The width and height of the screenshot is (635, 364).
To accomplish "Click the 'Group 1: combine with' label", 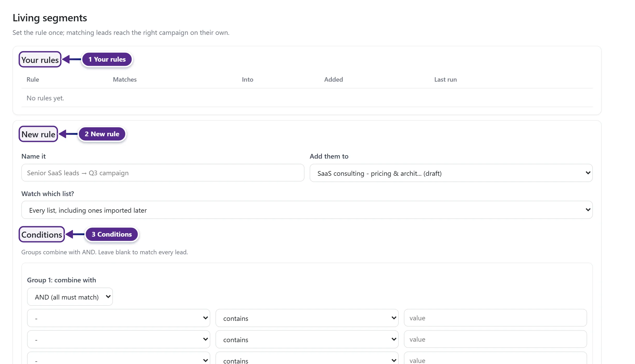I will point(61,280).
